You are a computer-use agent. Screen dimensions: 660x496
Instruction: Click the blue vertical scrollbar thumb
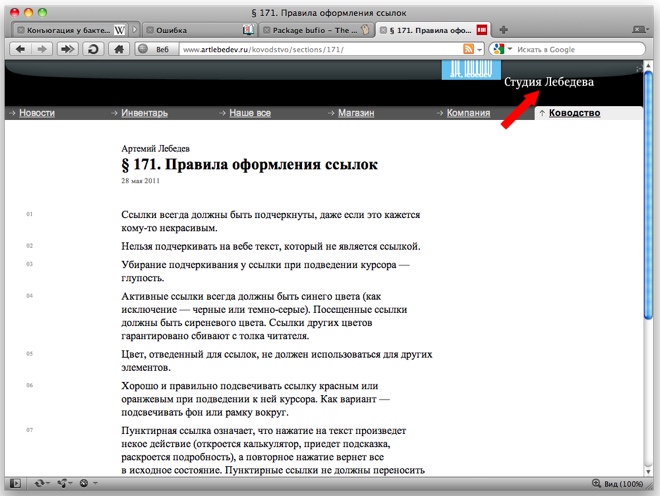tap(648, 196)
